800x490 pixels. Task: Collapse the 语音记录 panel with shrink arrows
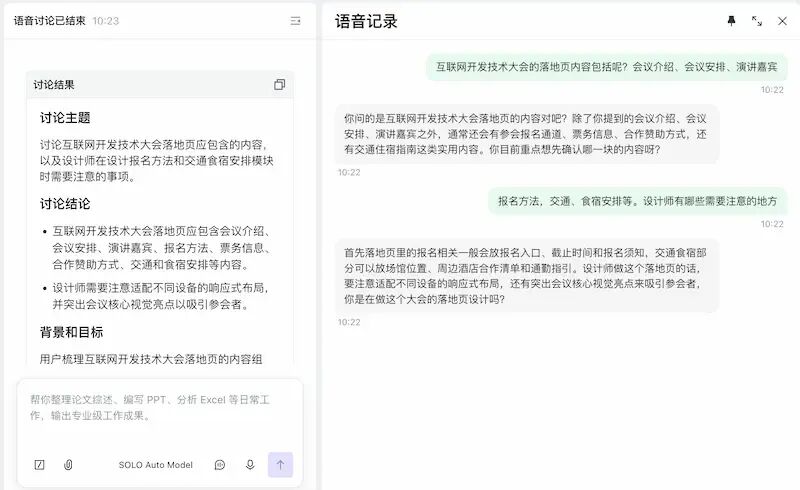[x=757, y=21]
